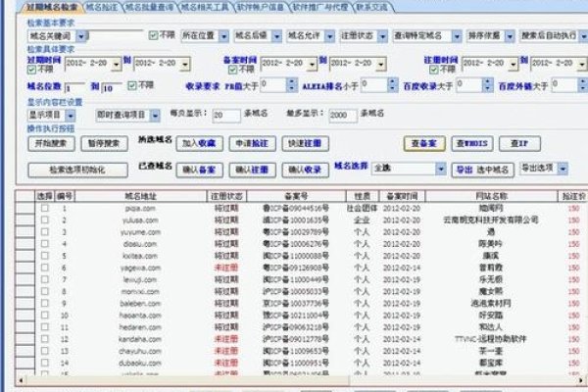The height and width of the screenshot is (392, 588).
Task: Open the 域名批量查询 tab
Action: (149, 7)
